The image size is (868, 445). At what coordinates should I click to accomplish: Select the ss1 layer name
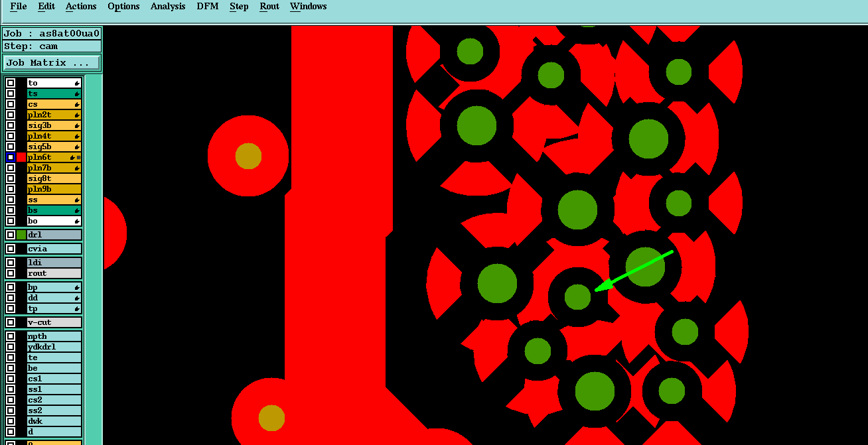[x=54, y=389]
